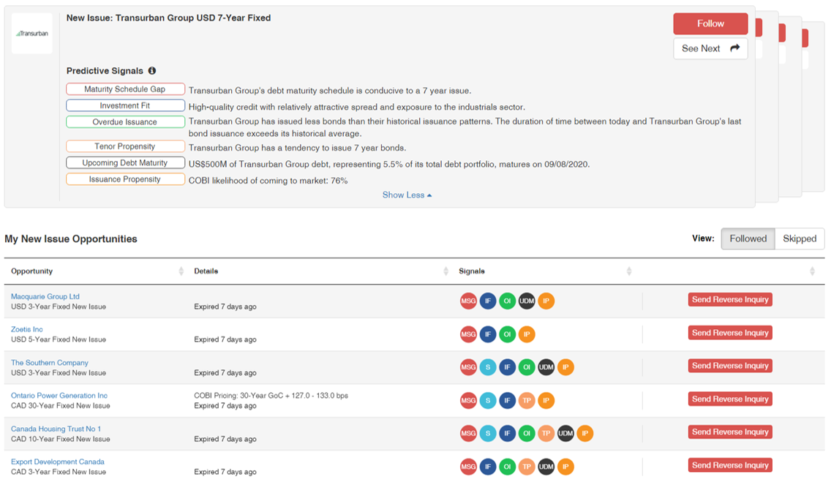Click UDM signal icon in Canada Housing Trust row

[x=565, y=434]
